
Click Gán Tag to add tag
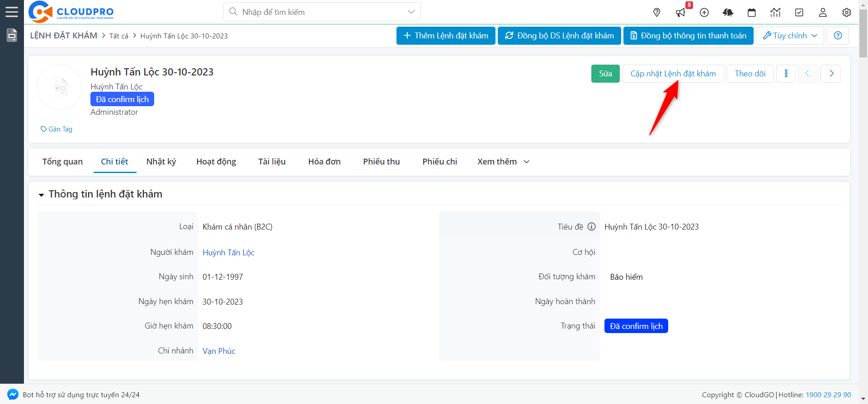57,129
